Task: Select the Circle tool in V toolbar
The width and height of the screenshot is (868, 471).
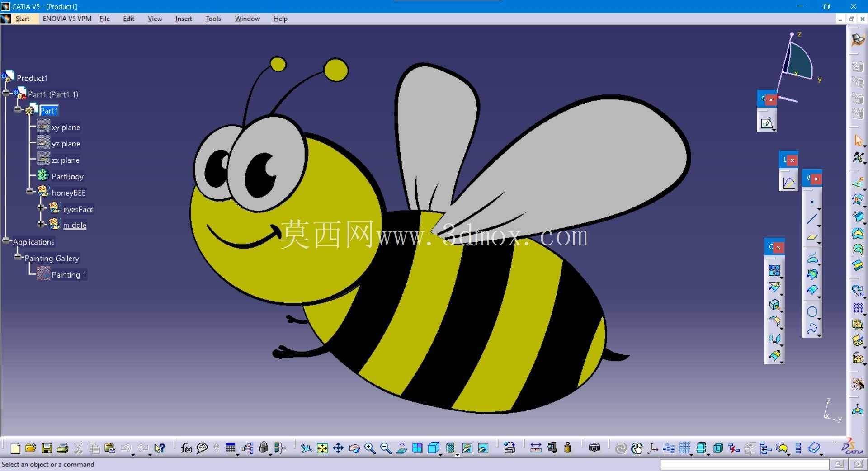Action: click(x=812, y=311)
